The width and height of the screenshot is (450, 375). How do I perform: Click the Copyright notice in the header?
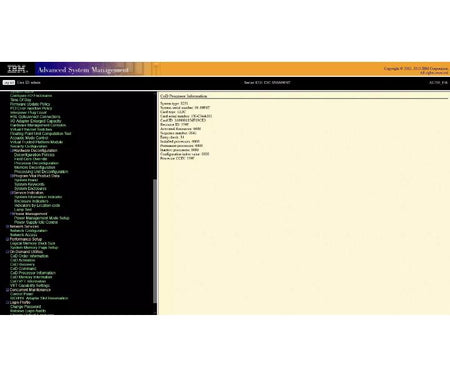pyautogui.click(x=416, y=70)
